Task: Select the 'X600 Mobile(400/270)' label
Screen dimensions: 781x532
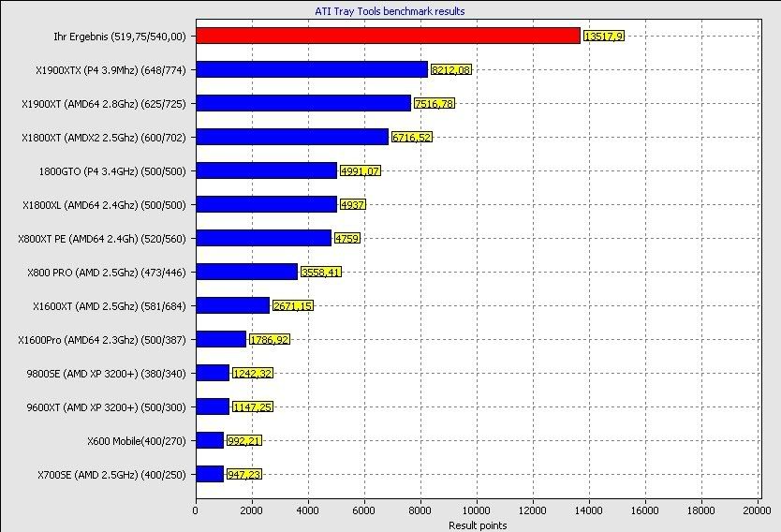Action: point(137,441)
